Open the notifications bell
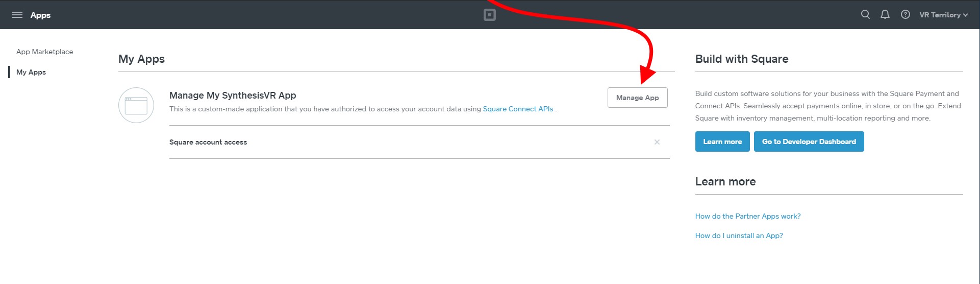The height and width of the screenshot is (284, 980). (x=885, y=15)
